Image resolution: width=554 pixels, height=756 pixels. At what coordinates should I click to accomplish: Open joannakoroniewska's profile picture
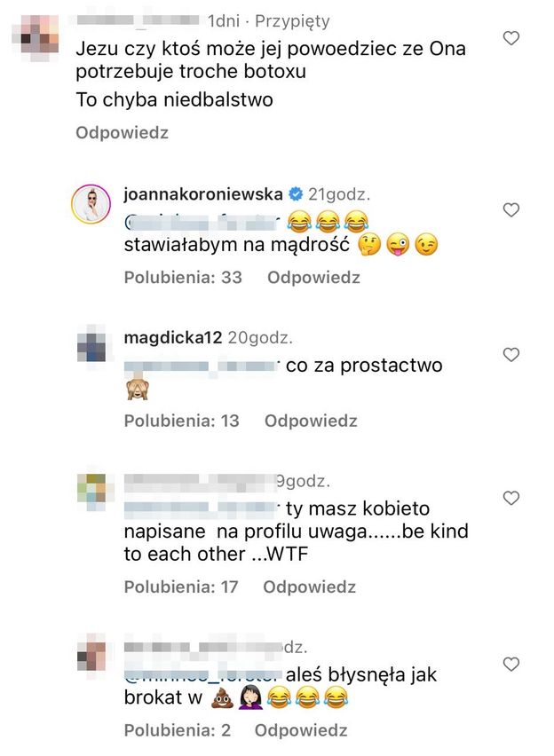pyautogui.click(x=91, y=201)
